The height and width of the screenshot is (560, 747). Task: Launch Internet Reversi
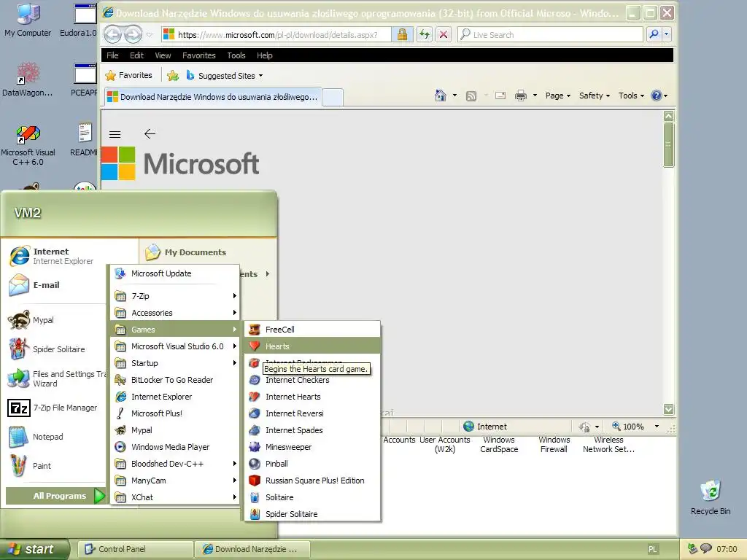312,413
